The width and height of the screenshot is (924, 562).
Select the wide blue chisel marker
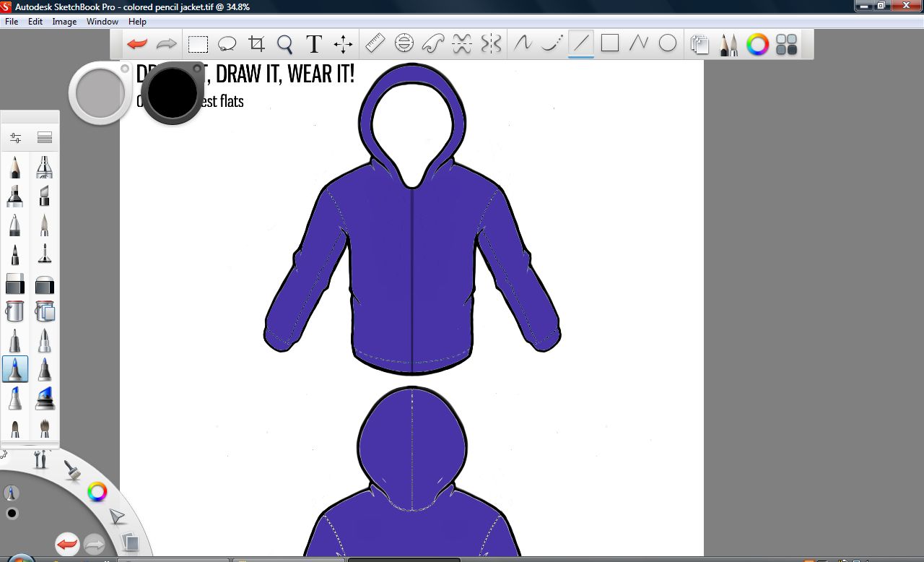click(45, 398)
